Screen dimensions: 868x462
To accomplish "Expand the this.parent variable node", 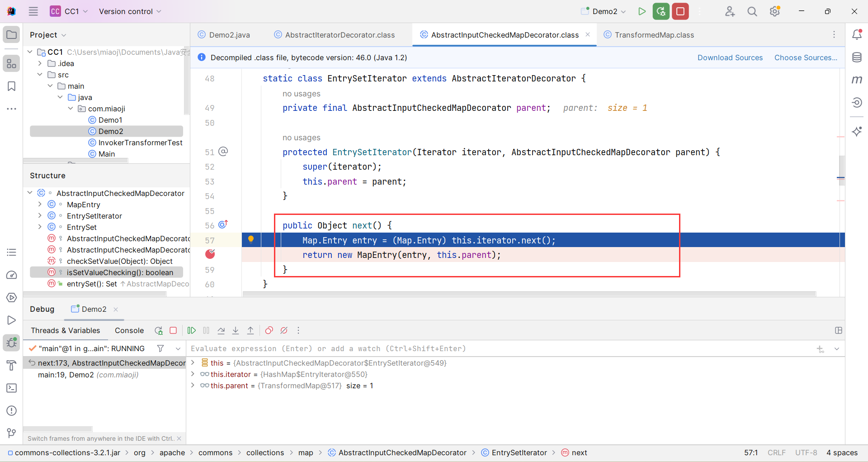I will click(193, 386).
